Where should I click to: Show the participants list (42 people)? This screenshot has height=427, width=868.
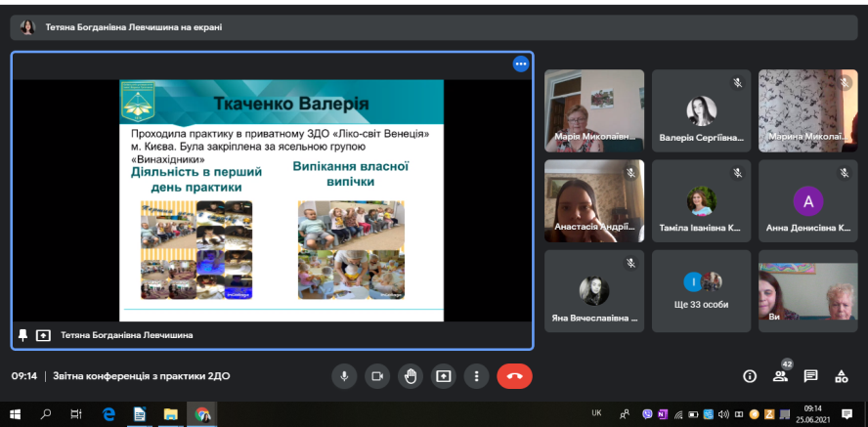780,376
